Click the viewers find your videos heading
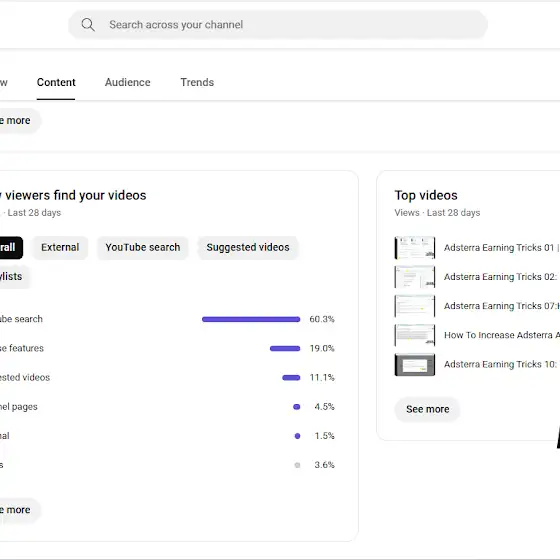560x560 pixels. pos(73,196)
